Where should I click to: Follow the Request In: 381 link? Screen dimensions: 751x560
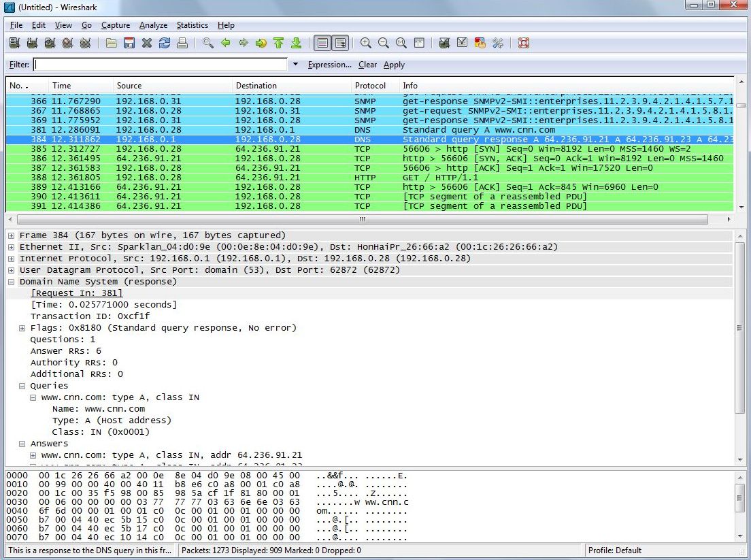point(77,293)
